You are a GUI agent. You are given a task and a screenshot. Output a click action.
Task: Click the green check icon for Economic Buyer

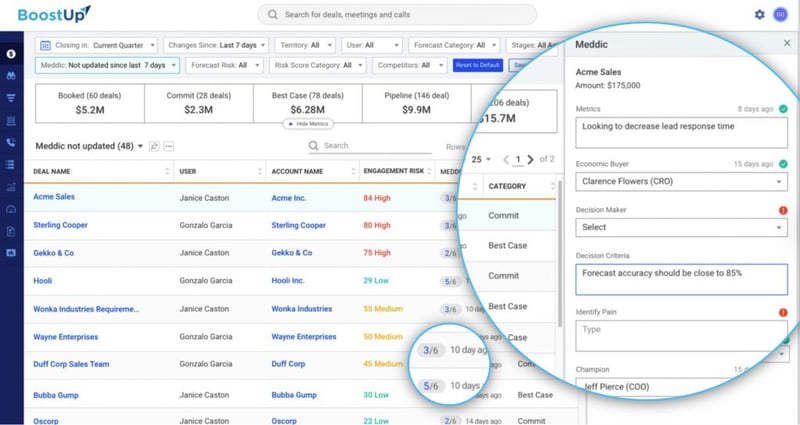tap(783, 164)
